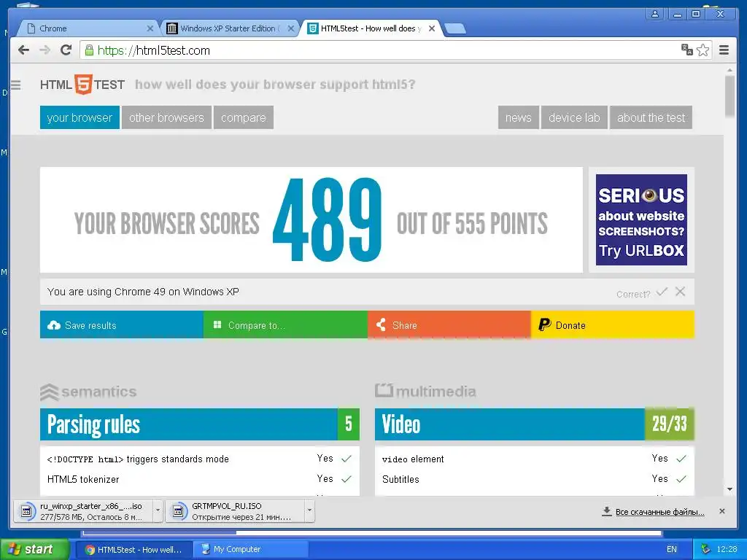This screenshot has width=747, height=560.
Task: Bookmark this page with the star icon
Action: 703,50
